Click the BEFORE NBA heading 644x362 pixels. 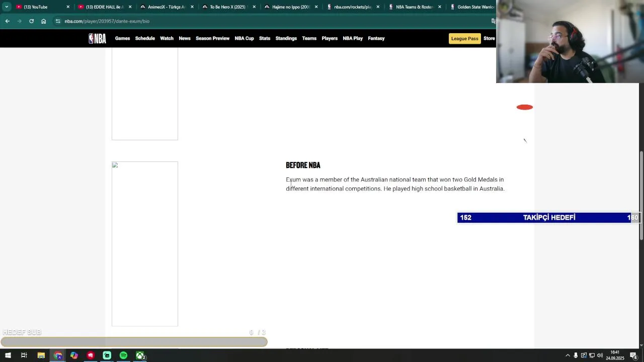(x=303, y=165)
